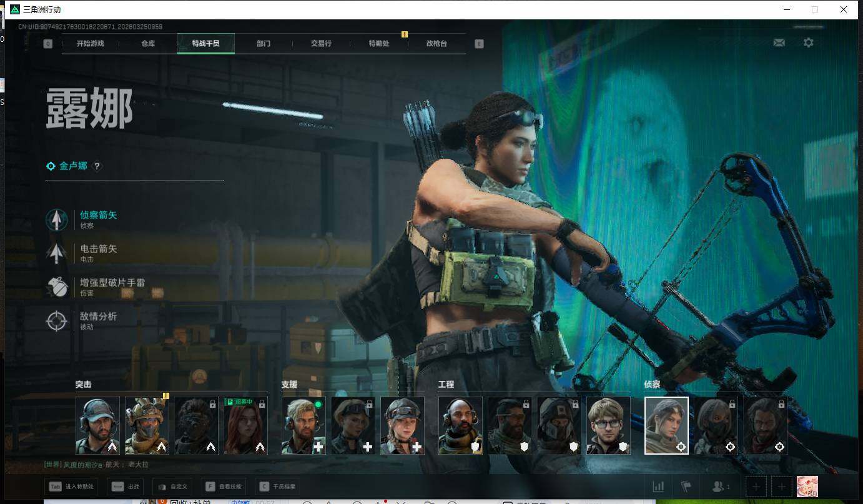863x504 pixels.
Task: Click the 自定义 customize button
Action: click(172, 487)
